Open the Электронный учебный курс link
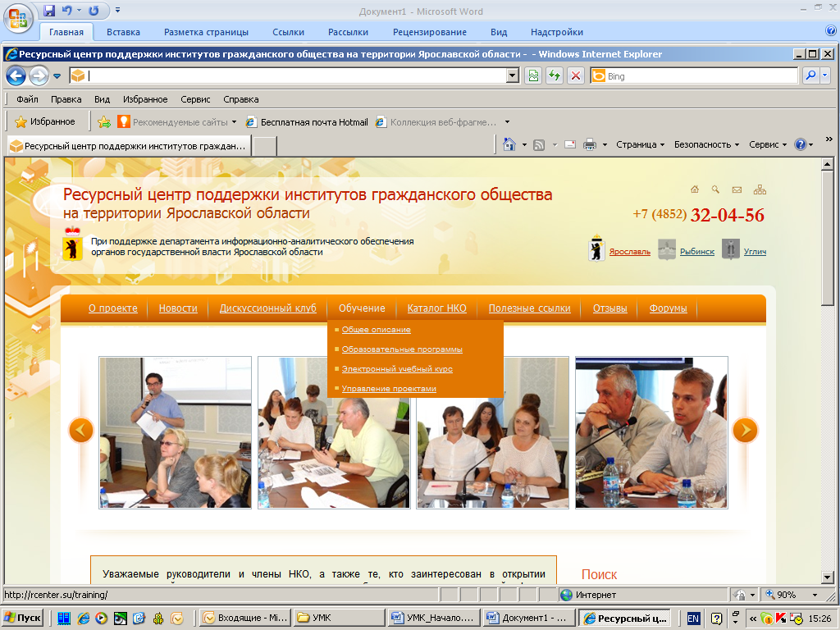The height and width of the screenshot is (630, 840). pos(398,369)
